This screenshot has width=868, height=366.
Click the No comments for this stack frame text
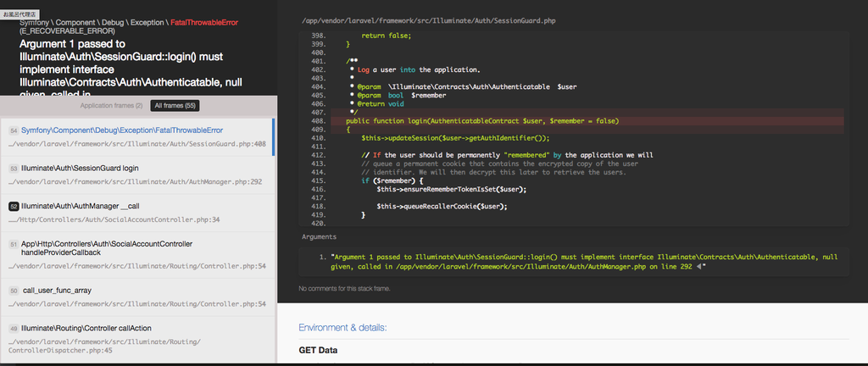pos(344,288)
